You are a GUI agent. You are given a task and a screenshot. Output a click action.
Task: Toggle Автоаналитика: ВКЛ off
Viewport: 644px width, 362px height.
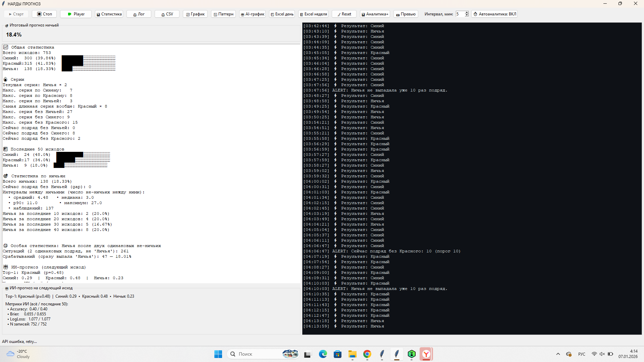[x=494, y=14]
